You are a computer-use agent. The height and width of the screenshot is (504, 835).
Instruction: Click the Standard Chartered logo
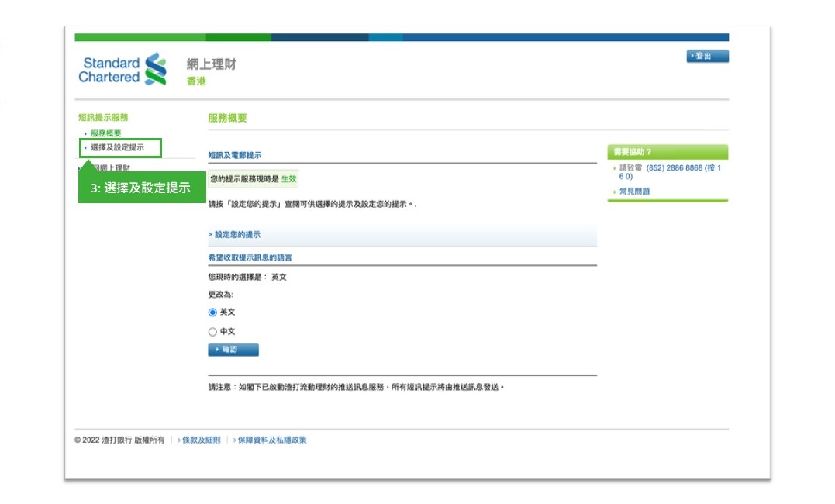122,70
